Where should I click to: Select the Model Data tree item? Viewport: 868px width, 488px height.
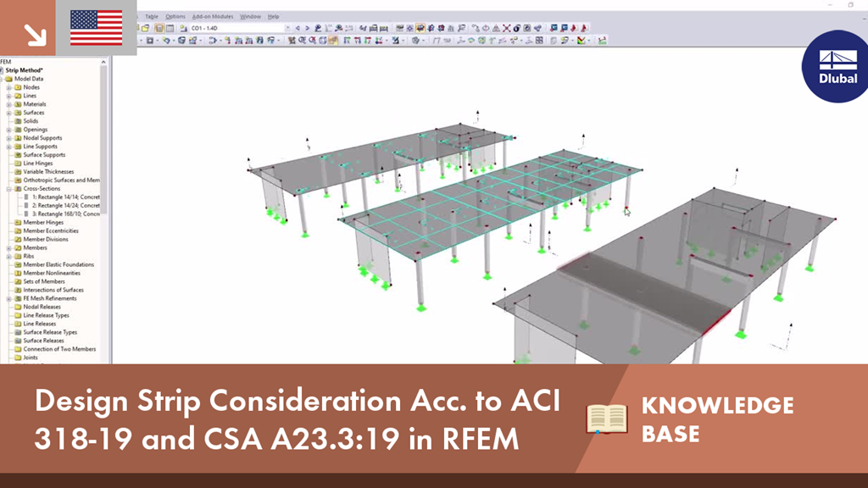pos(29,79)
